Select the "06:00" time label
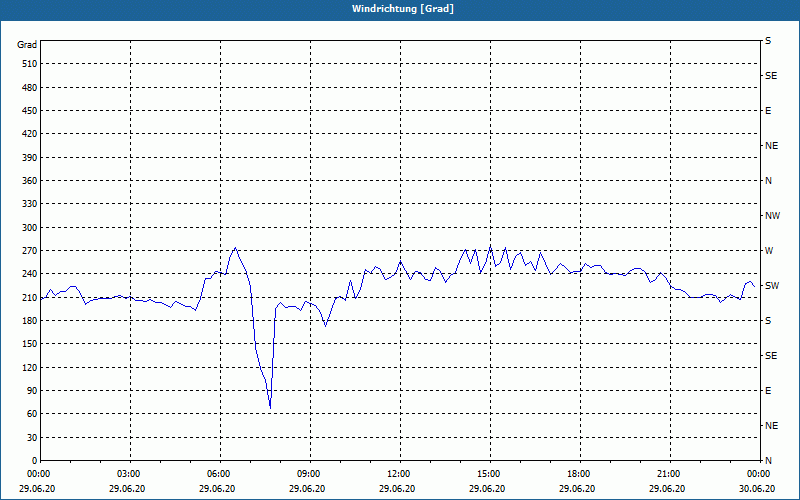800x500 pixels. [217, 474]
